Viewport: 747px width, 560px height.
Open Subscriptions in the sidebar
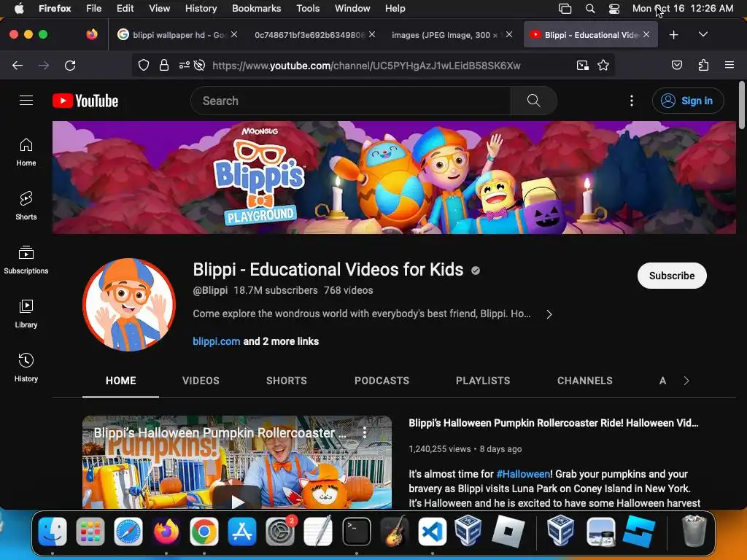[x=26, y=260]
